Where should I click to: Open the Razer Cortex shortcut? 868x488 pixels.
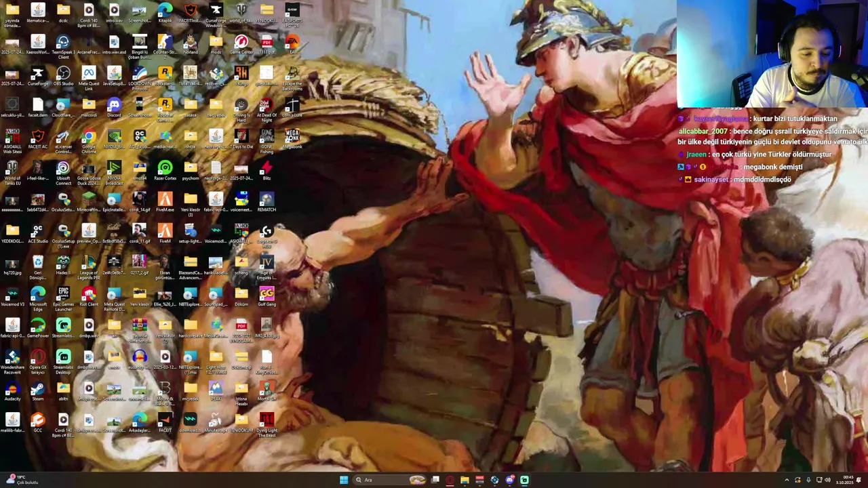(165, 171)
